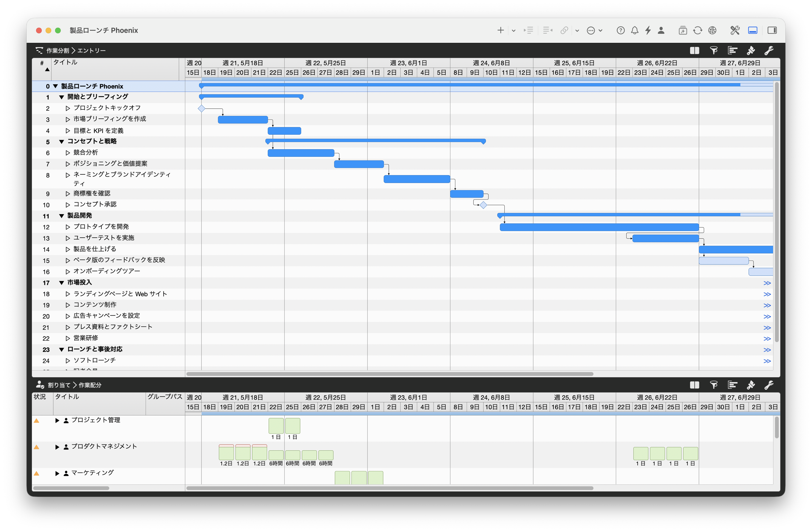Click the globe icon in toolbar
This screenshot has width=812, height=532.
(x=712, y=30)
